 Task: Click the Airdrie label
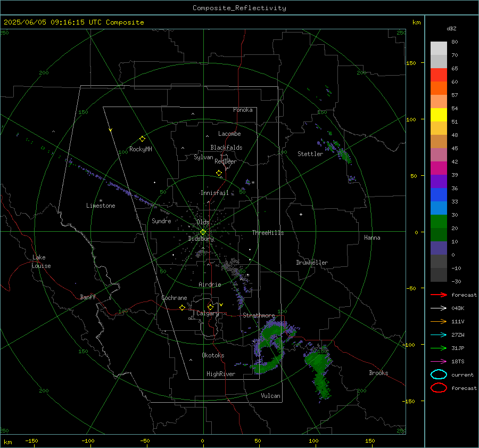[210, 284]
